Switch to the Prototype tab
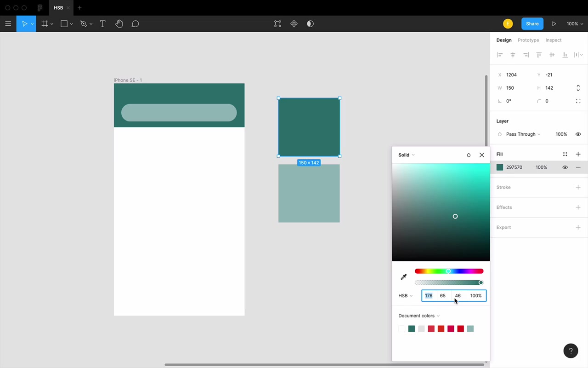 coord(528,40)
